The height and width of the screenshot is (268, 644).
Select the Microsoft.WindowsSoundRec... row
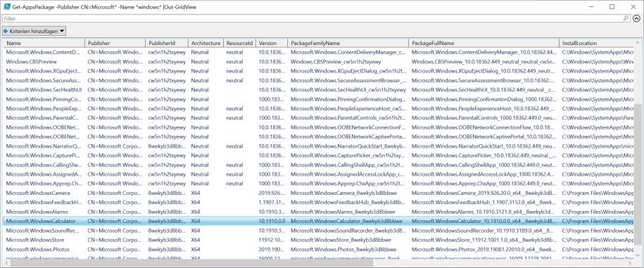click(319, 230)
